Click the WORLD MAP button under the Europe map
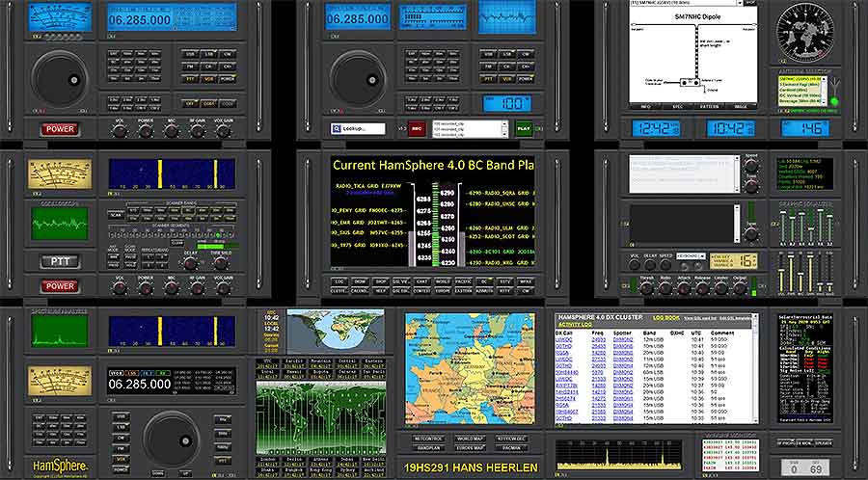Viewport: 868px width, 480px height. 470,439
